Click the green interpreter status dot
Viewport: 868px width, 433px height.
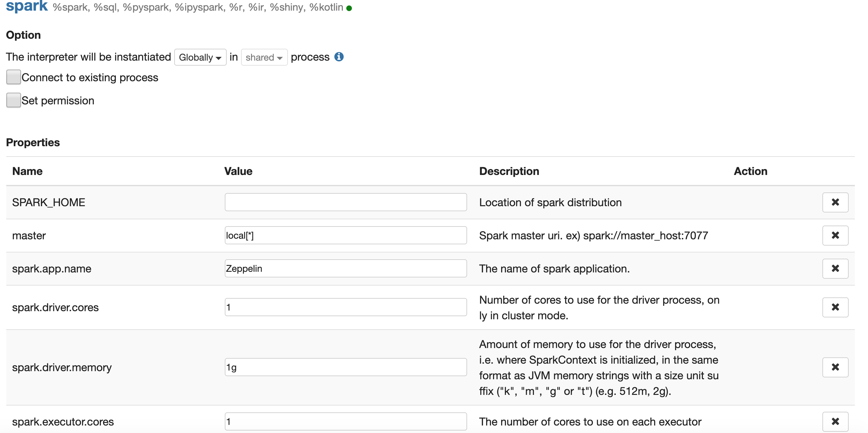pyautogui.click(x=349, y=8)
